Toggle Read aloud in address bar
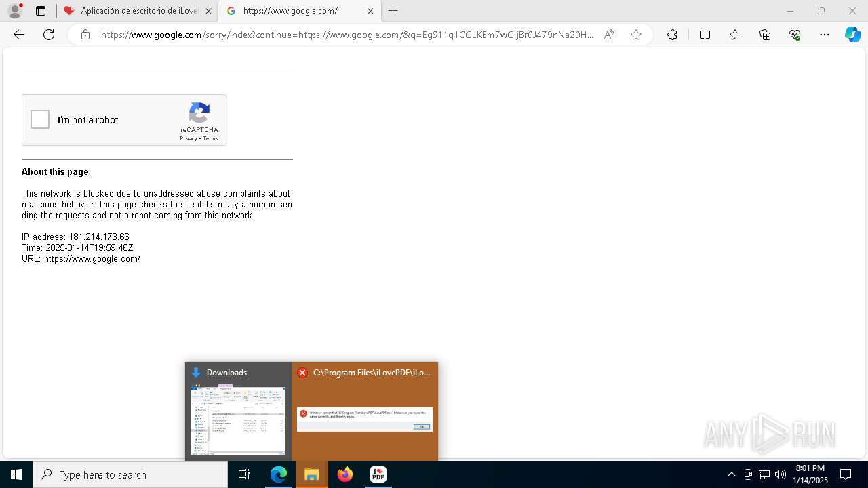 coord(609,35)
